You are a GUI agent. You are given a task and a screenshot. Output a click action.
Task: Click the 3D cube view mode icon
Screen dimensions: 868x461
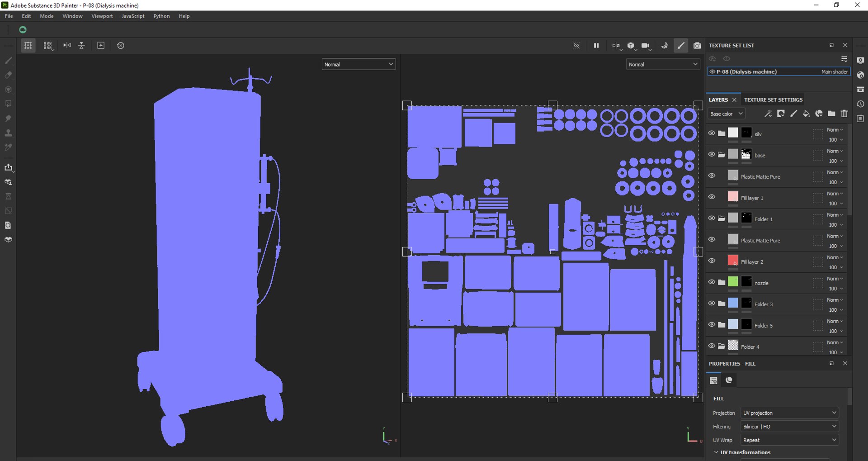point(631,45)
